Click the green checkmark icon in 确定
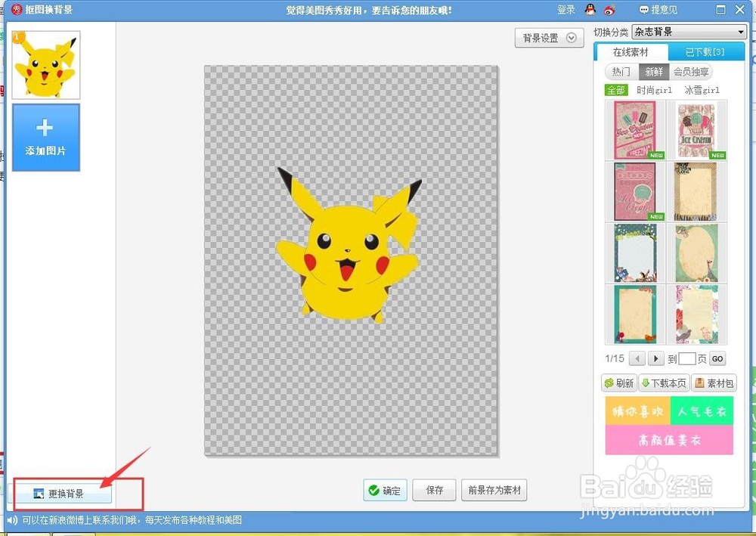The width and height of the screenshot is (756, 536). (x=373, y=490)
